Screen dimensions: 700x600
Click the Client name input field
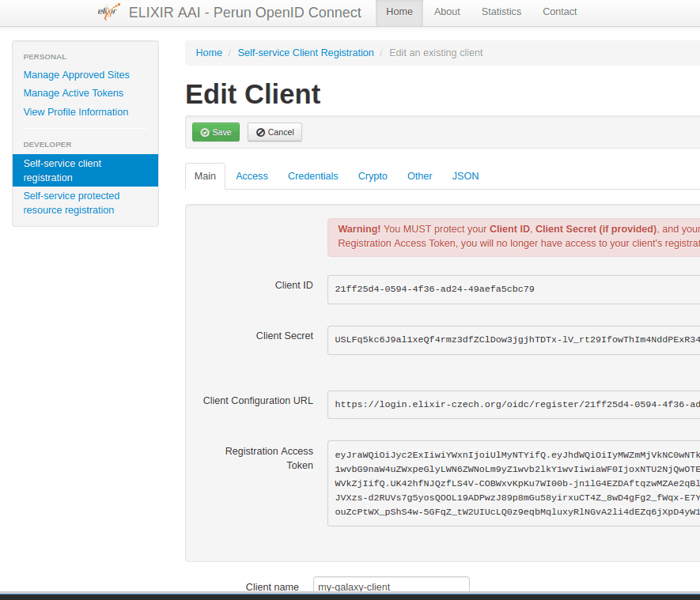coord(391,587)
